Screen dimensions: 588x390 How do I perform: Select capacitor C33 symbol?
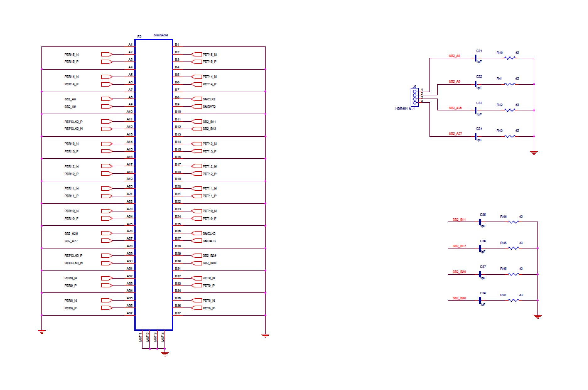tap(477, 110)
